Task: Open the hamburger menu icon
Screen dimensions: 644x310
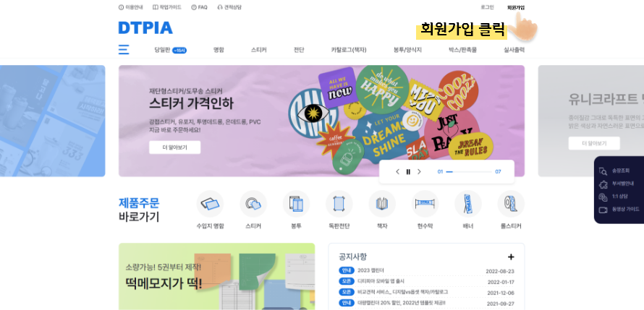Action: [124, 50]
